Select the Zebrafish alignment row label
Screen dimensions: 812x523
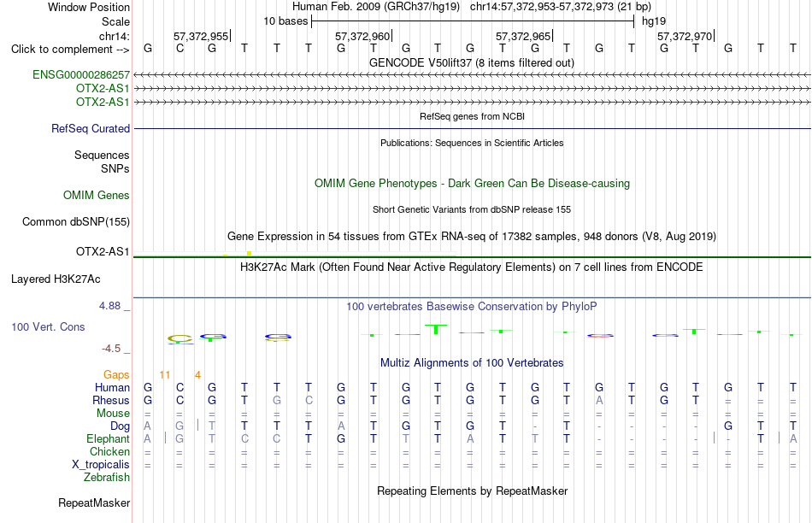(x=107, y=478)
